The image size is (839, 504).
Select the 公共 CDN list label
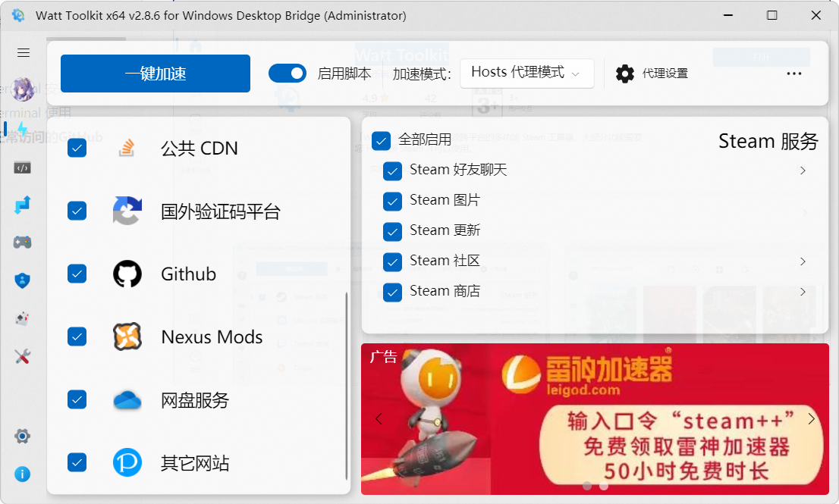200,148
